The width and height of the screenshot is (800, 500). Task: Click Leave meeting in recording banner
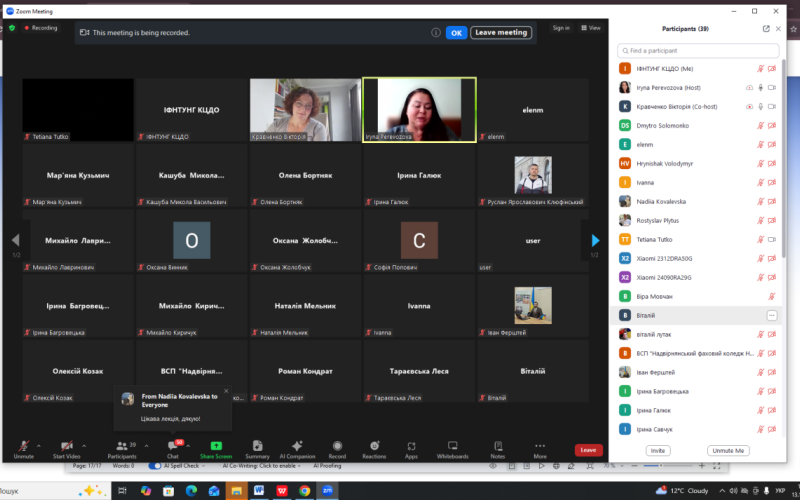tap(501, 33)
